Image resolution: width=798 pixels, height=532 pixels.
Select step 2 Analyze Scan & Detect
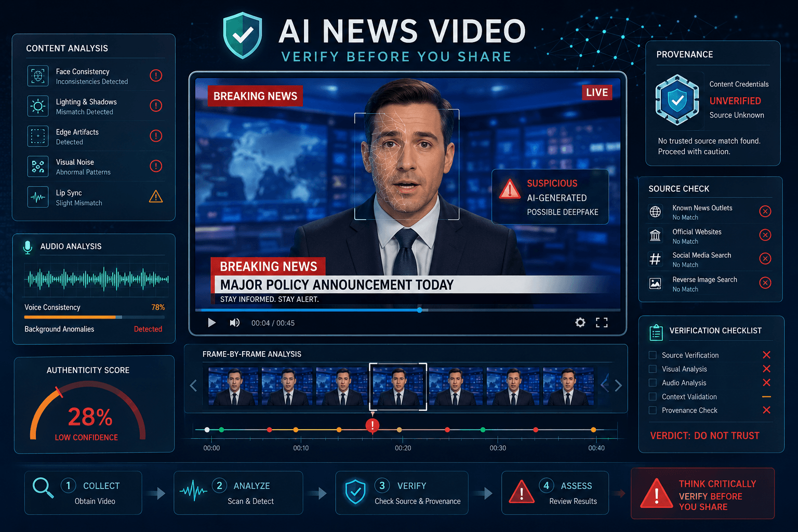click(x=238, y=493)
